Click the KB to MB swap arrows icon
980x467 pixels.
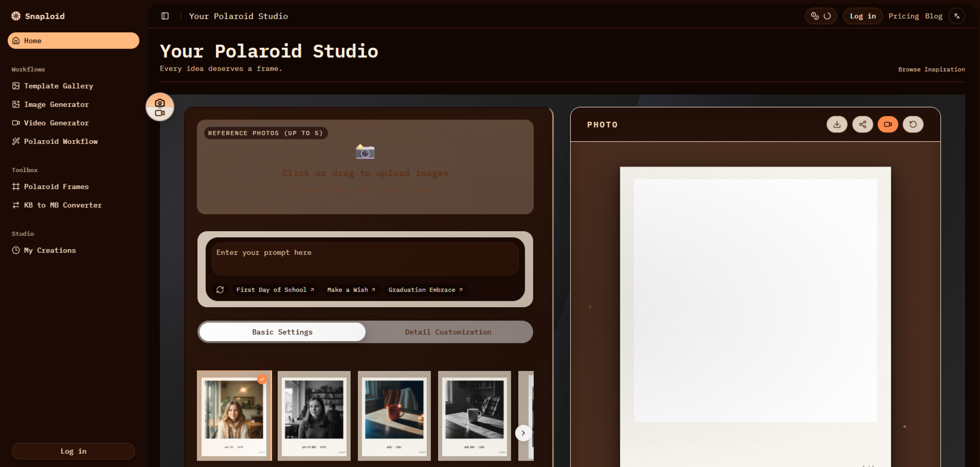(x=16, y=205)
